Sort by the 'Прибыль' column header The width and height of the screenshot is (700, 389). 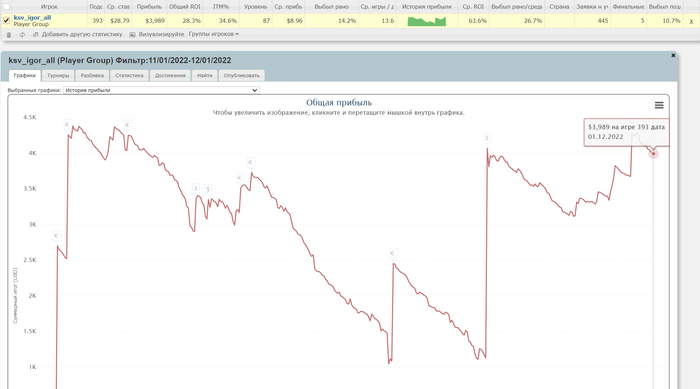coord(149,7)
